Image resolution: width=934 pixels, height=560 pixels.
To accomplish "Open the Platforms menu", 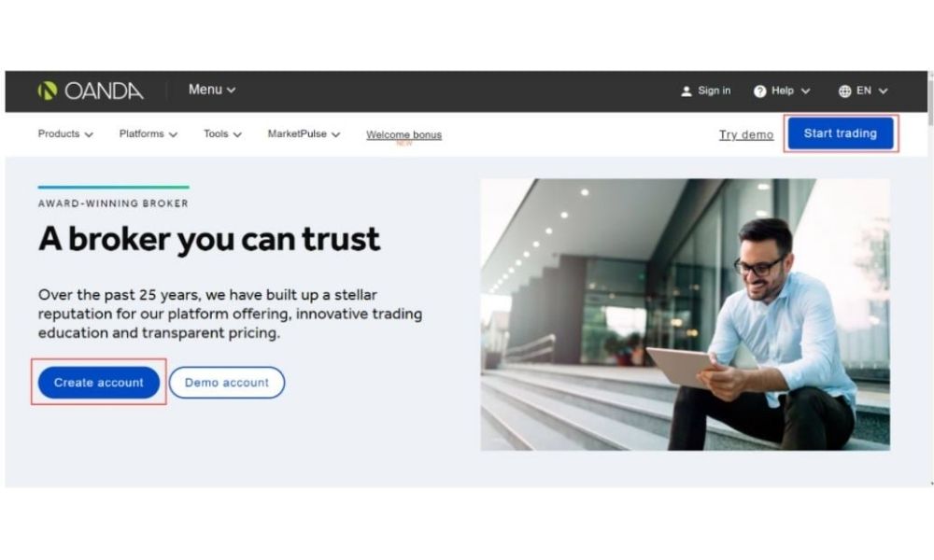I will tap(149, 133).
